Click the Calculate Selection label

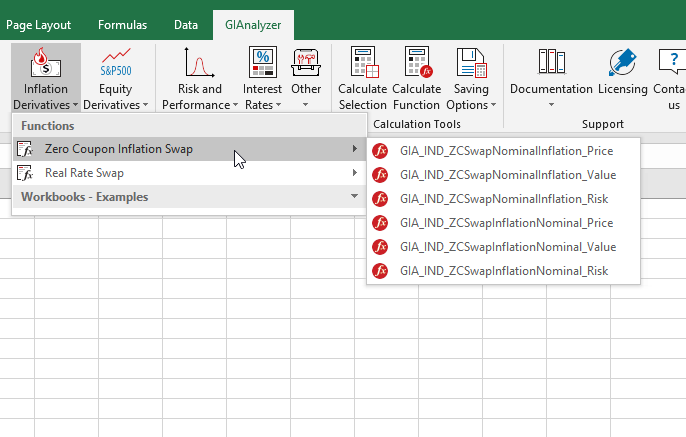363,97
